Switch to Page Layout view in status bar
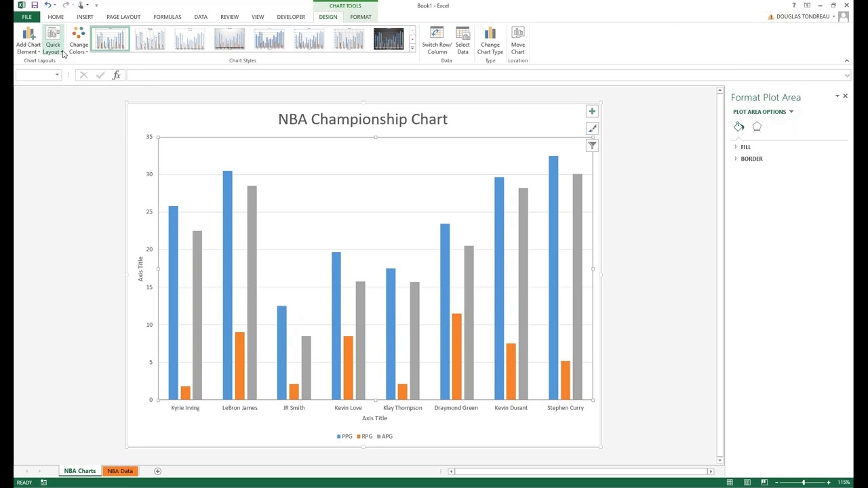Viewport: 868px width, 488px height. pos(747,483)
